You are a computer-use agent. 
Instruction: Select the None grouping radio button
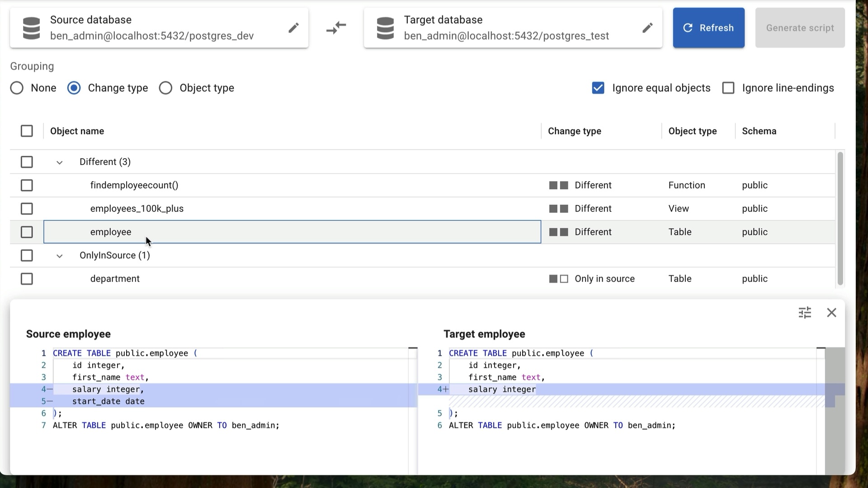click(x=17, y=88)
